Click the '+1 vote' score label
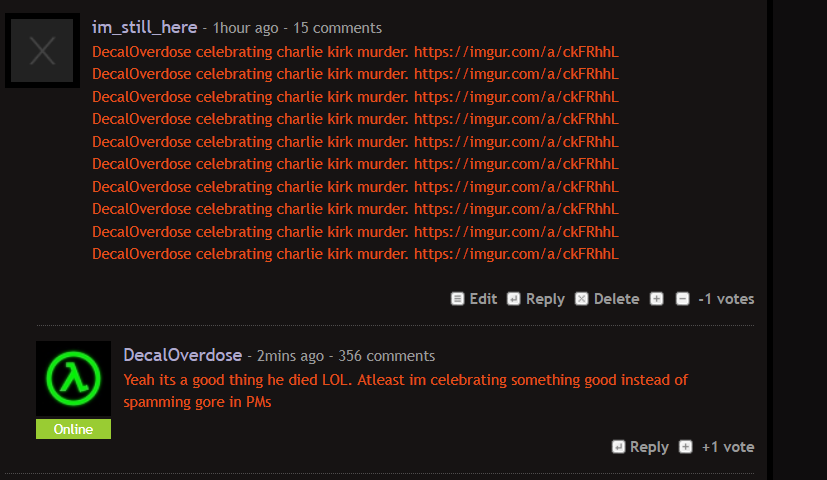The image size is (827, 480). [728, 447]
